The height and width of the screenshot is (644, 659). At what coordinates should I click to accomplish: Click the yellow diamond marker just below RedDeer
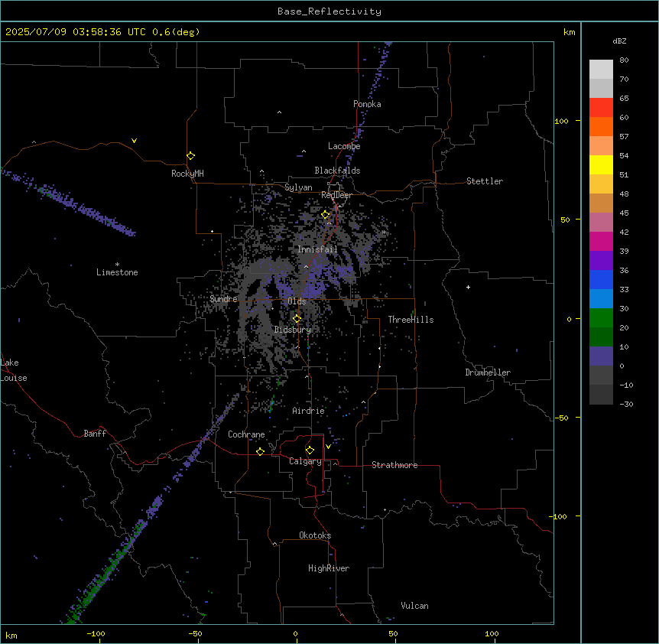(x=326, y=214)
